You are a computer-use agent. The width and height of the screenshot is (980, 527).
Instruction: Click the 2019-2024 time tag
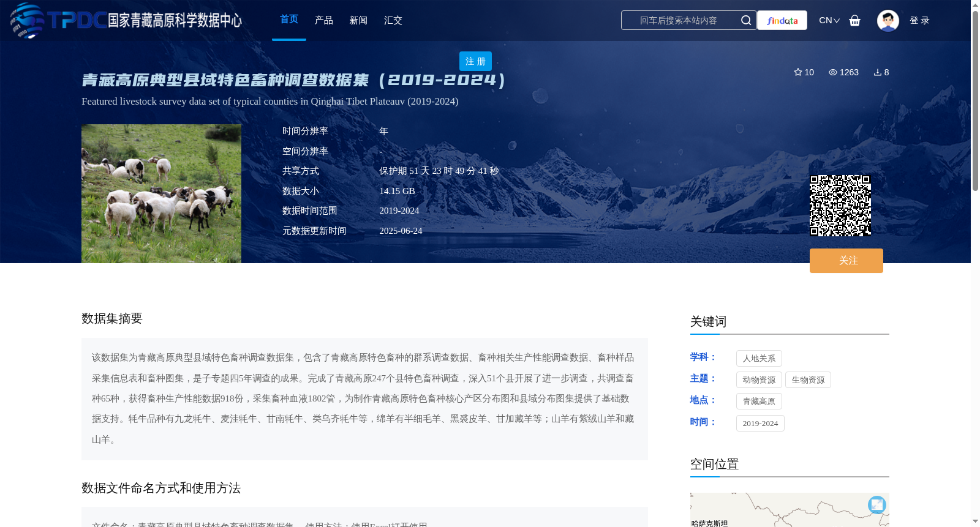click(x=760, y=423)
